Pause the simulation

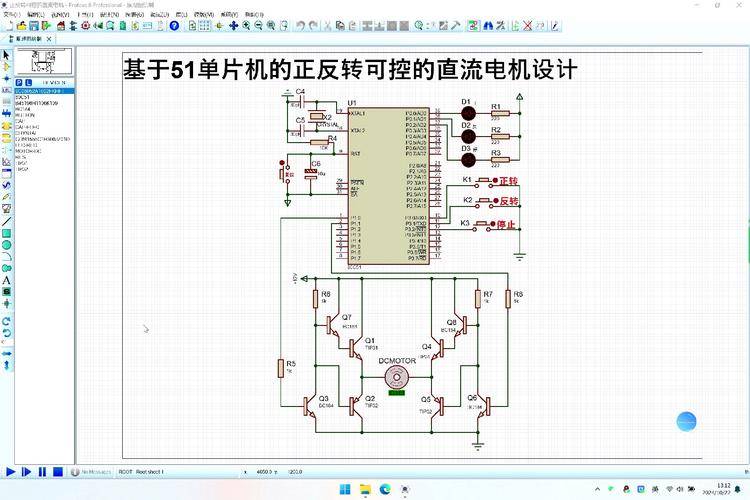(x=42, y=472)
